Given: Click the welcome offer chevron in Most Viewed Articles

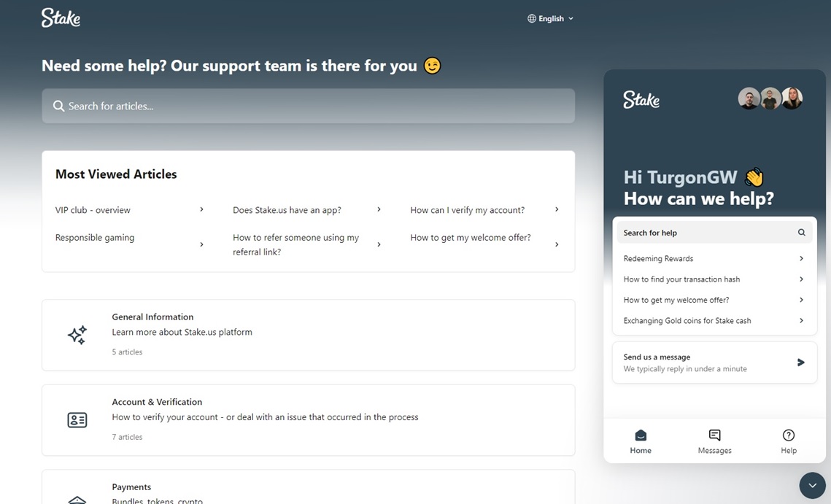Looking at the screenshot, I should pyautogui.click(x=557, y=244).
